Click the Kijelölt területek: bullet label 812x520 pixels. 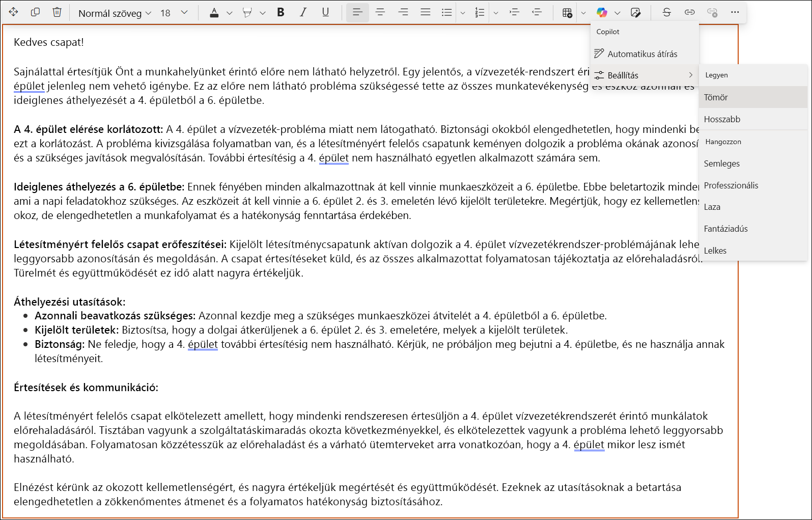(77, 330)
